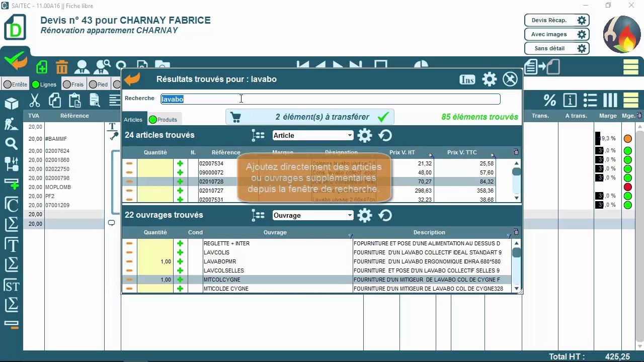Refresh the ouvrages results list
This screenshot has width=644, height=362.
385,215
